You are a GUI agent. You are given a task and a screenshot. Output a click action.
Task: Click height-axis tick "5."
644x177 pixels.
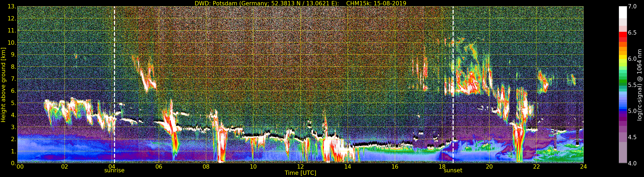coord(14,103)
